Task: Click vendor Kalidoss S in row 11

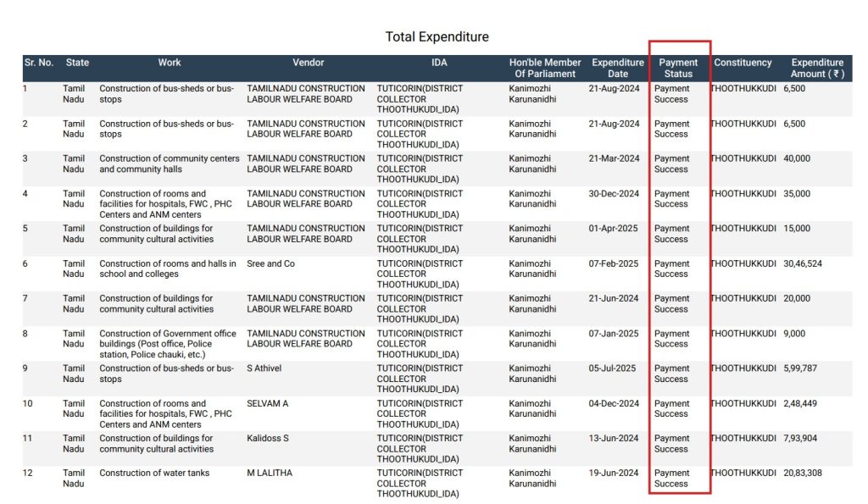Action: 268,439
